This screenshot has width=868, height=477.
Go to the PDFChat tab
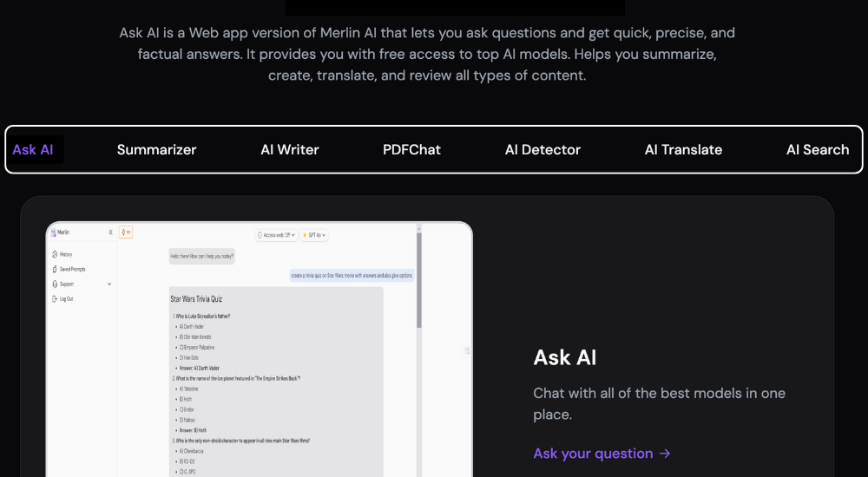coord(411,150)
